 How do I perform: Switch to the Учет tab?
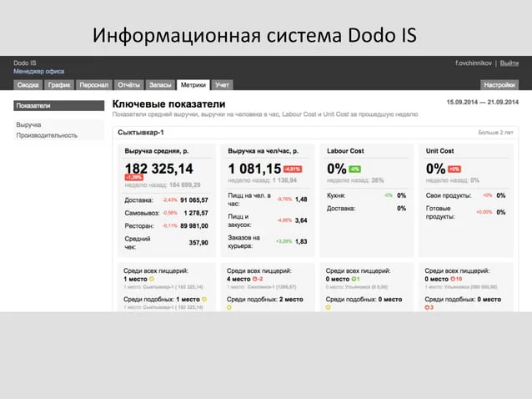point(222,85)
